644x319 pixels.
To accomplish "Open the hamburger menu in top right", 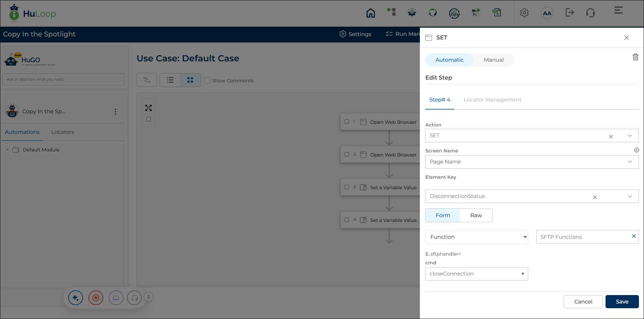I will click(x=618, y=10).
